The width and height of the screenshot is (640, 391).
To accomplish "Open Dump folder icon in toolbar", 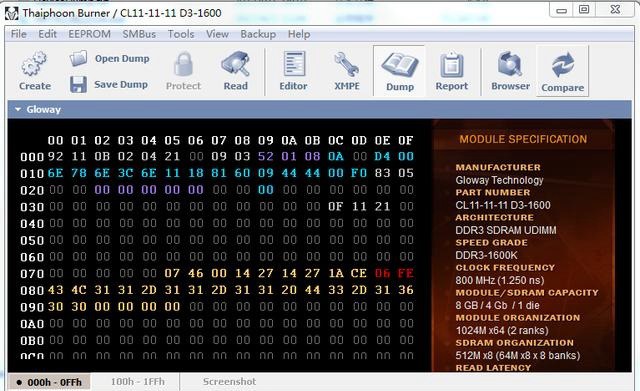I will click(78, 58).
